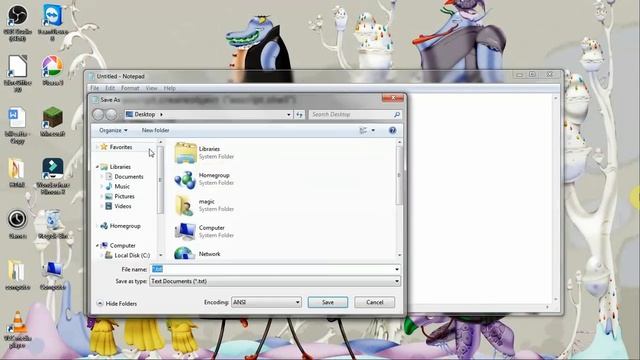Click the Cancel button
The width and height of the screenshot is (640, 360).
[x=374, y=302]
